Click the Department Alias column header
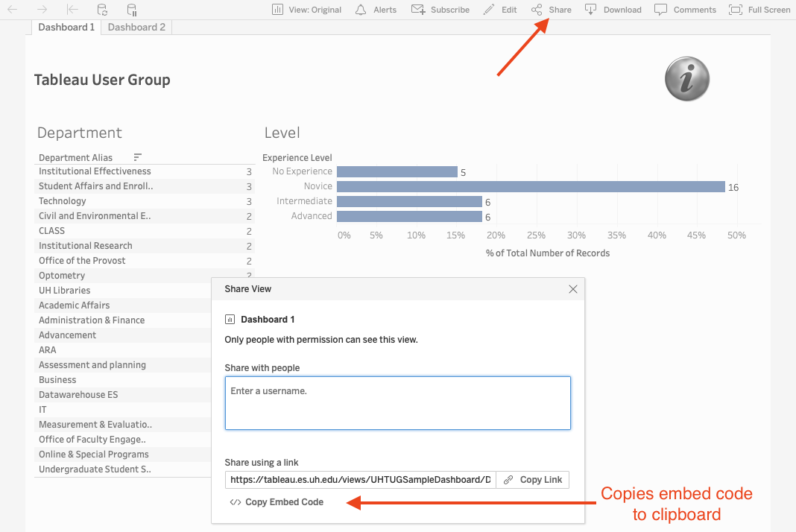The width and height of the screenshot is (796, 532). point(75,157)
